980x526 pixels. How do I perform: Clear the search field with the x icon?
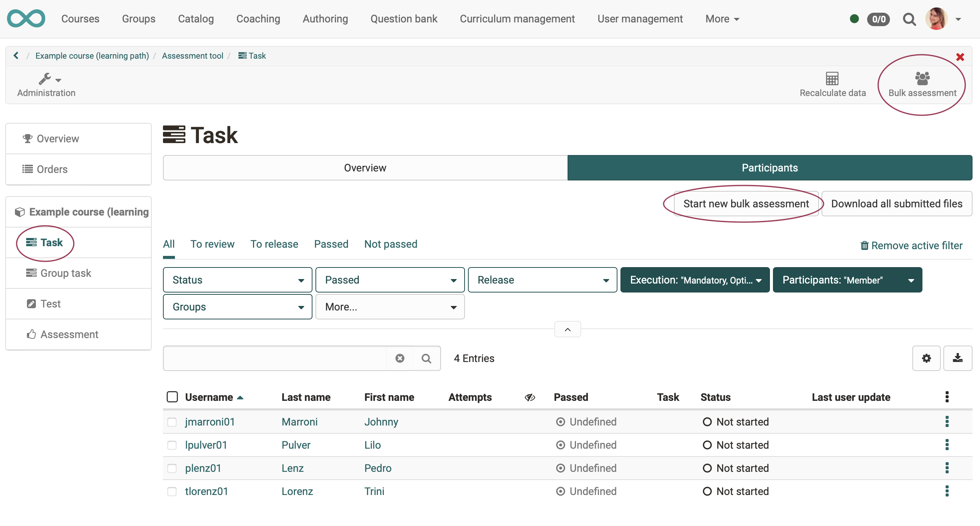(x=400, y=358)
